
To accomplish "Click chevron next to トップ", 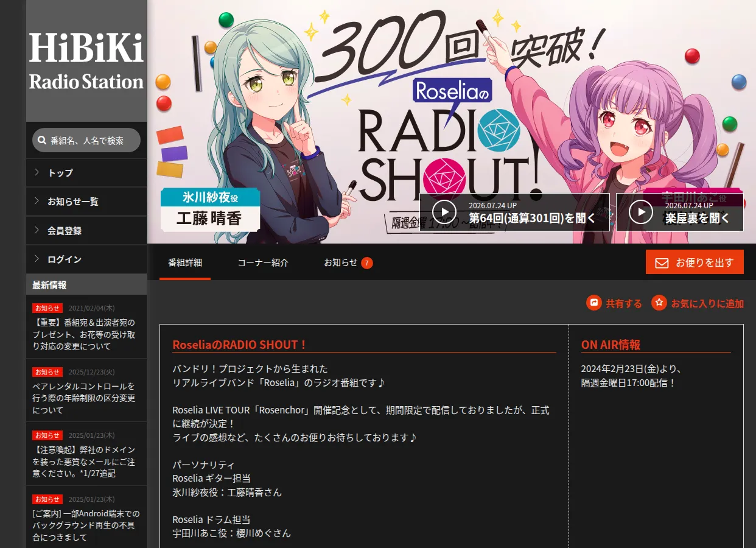I will point(37,172).
